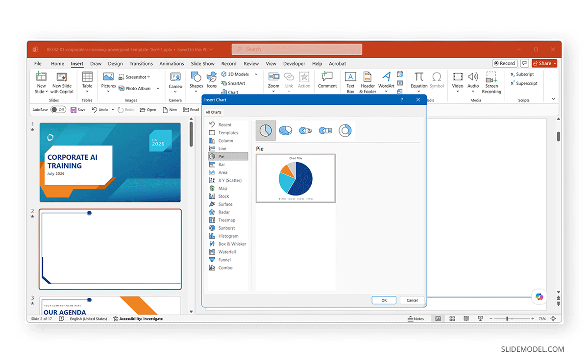Viewport: 588px width, 364px height.
Task: Insert a Text Box
Action: [350, 82]
